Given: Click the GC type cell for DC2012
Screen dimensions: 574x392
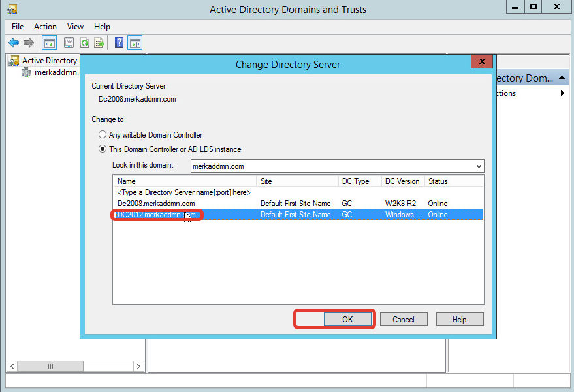Looking at the screenshot, I should (347, 215).
